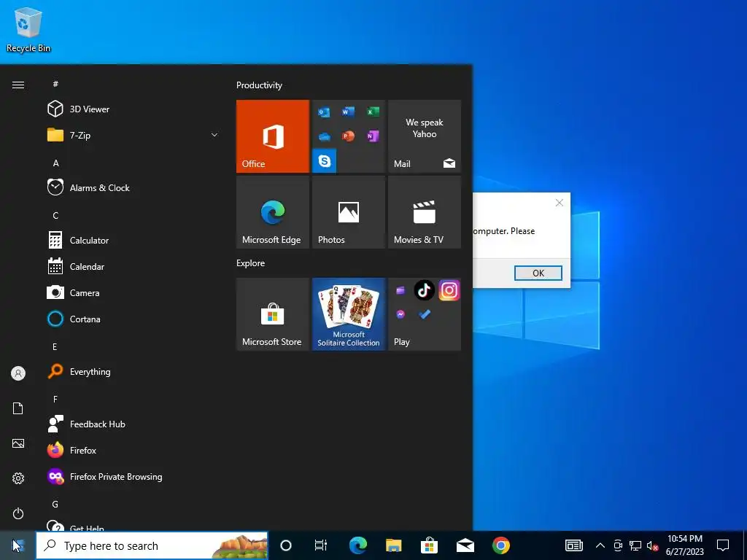Expand the Start menu hamburger navigation
This screenshot has height=560, width=747.
pos(18,85)
